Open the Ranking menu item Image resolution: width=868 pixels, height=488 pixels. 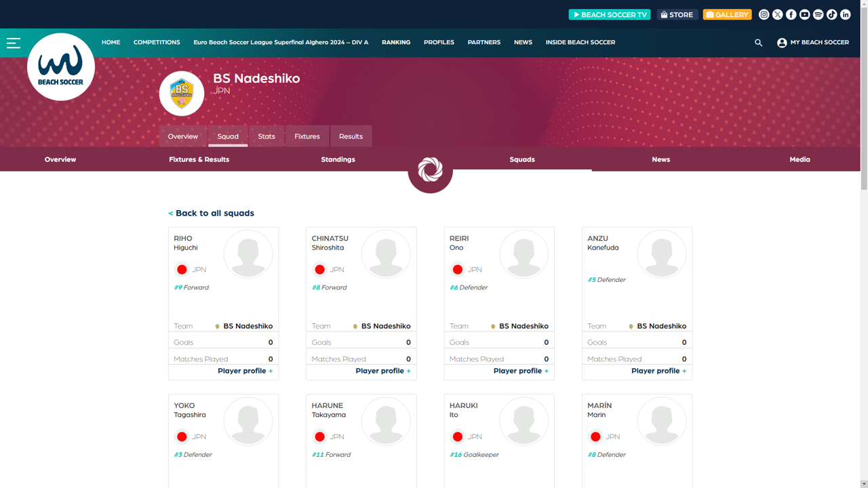395,42
